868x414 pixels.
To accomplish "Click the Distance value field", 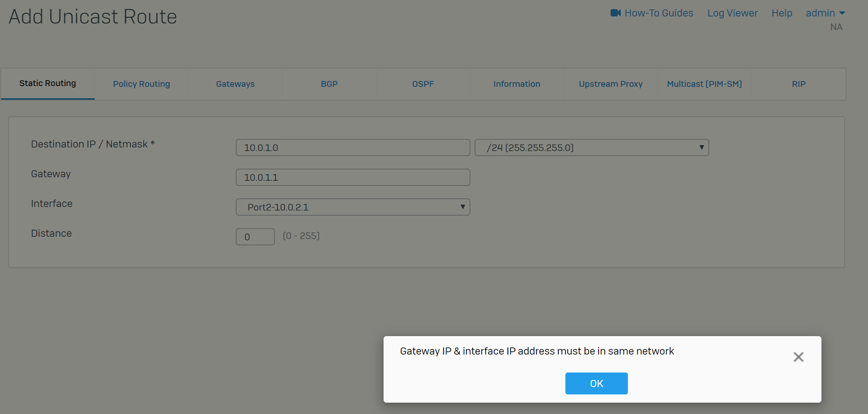I will 255,237.
